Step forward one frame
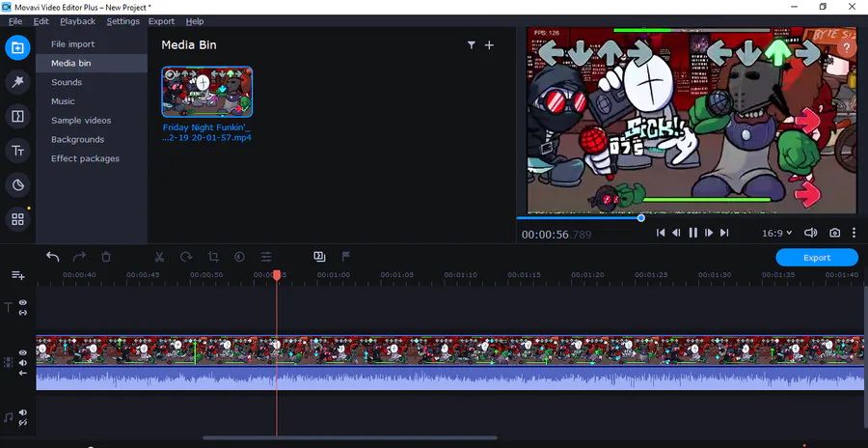Screen dimensions: 868x448 point(709,233)
